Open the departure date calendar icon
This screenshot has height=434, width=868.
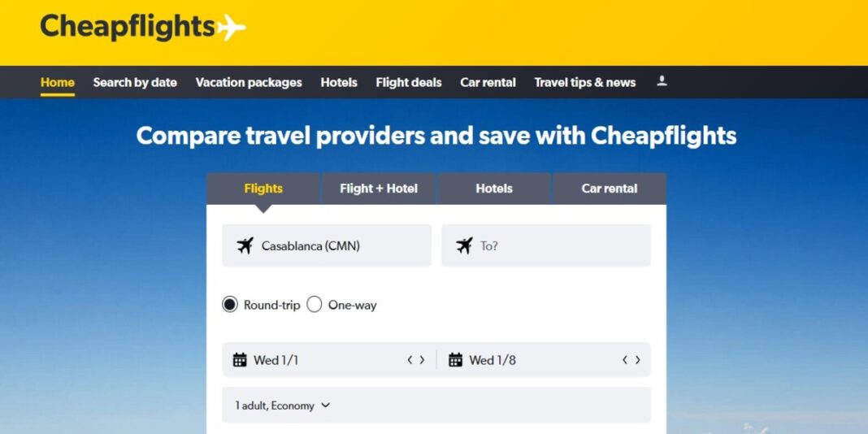pyautogui.click(x=240, y=360)
